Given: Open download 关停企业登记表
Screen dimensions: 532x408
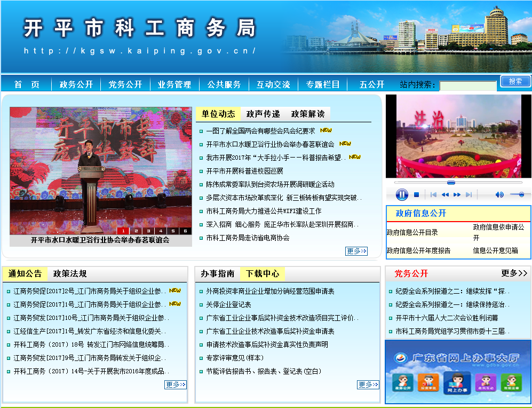Looking at the screenshot, I should tap(228, 304).
